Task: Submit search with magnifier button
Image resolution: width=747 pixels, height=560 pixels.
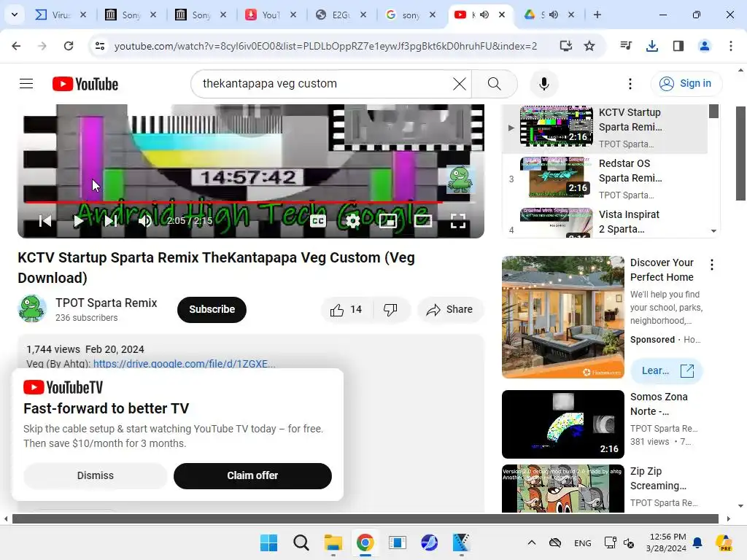Action: (494, 84)
